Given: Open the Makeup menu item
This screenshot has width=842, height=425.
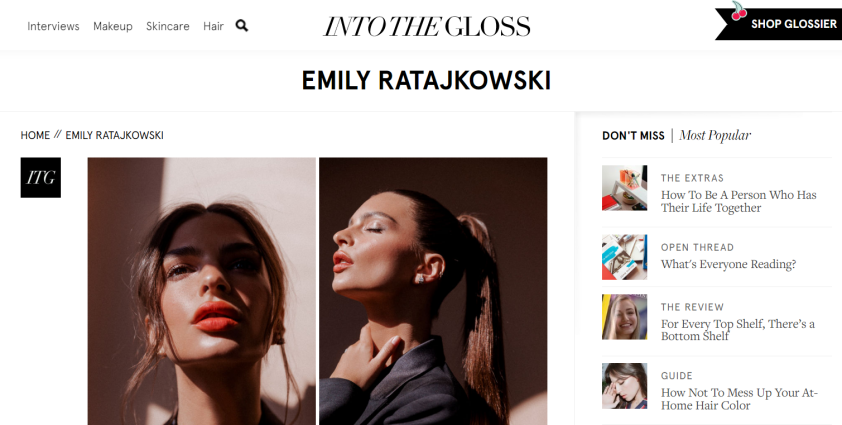Looking at the screenshot, I should [x=113, y=26].
